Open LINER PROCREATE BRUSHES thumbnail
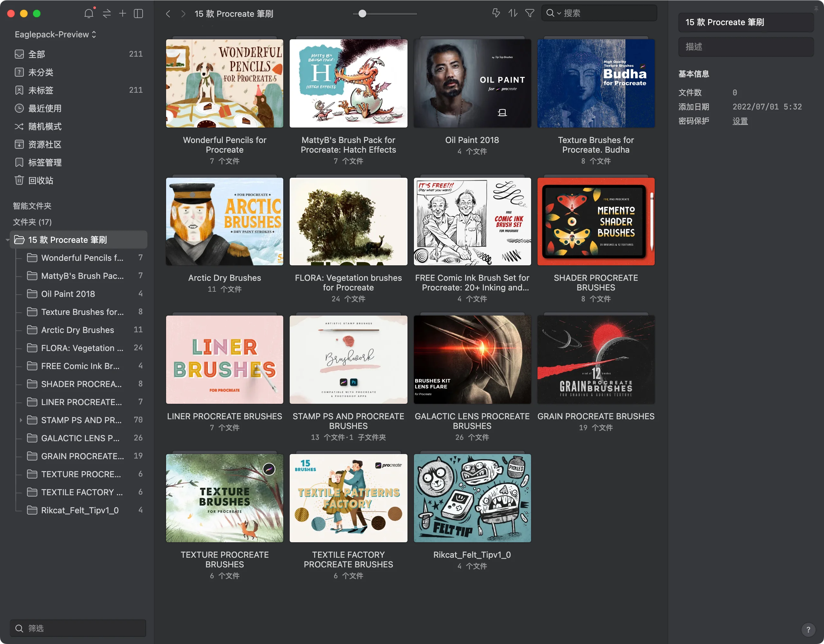This screenshot has height=644, width=824. click(224, 360)
